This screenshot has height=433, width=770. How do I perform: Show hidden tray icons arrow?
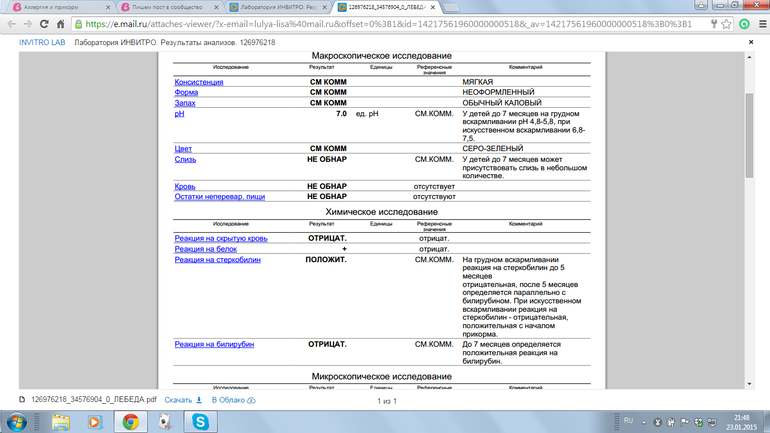click(644, 422)
